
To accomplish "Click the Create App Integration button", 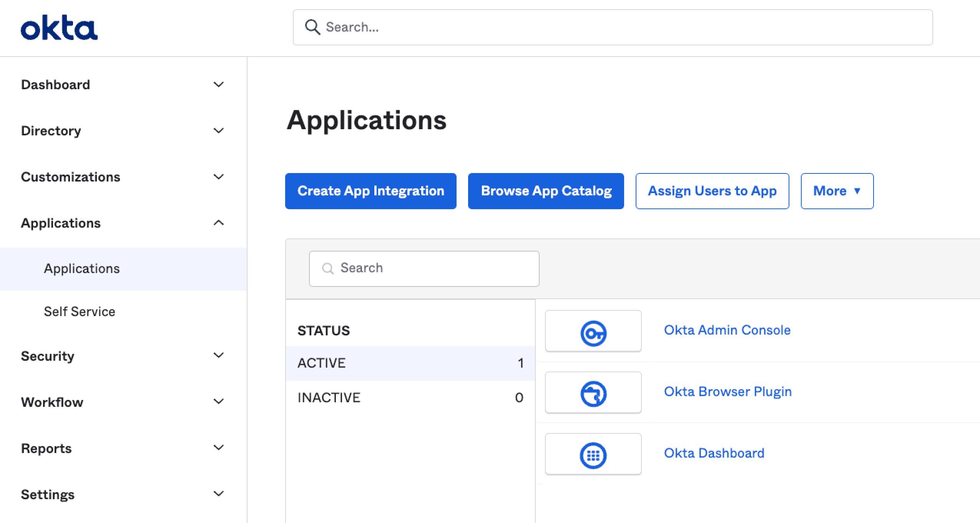I will coord(370,191).
